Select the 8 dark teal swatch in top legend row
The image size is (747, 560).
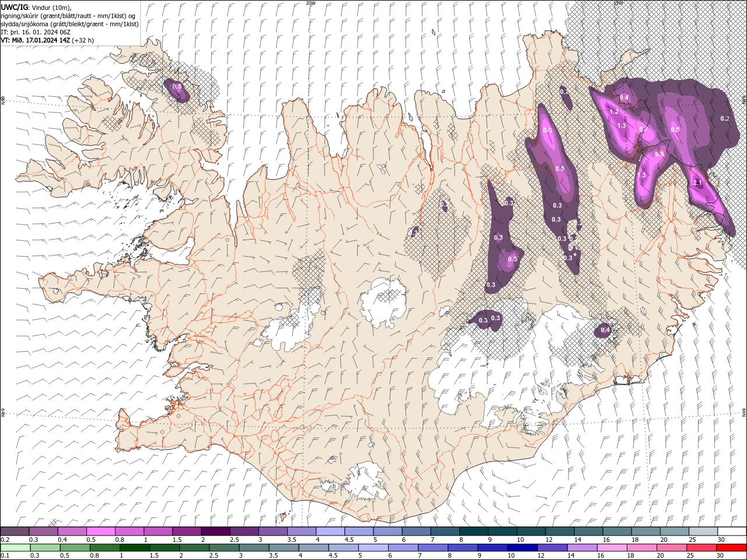tap(473, 531)
